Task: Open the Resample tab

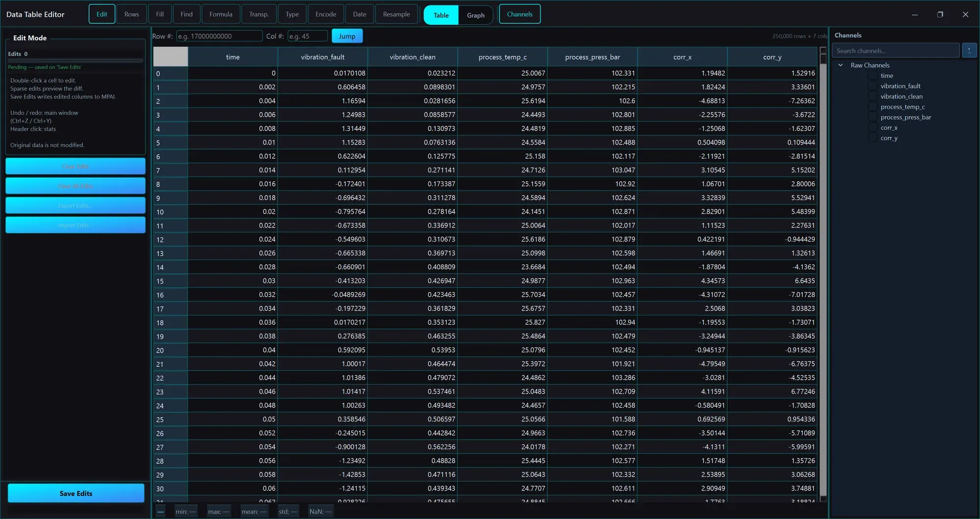Action: click(x=396, y=14)
